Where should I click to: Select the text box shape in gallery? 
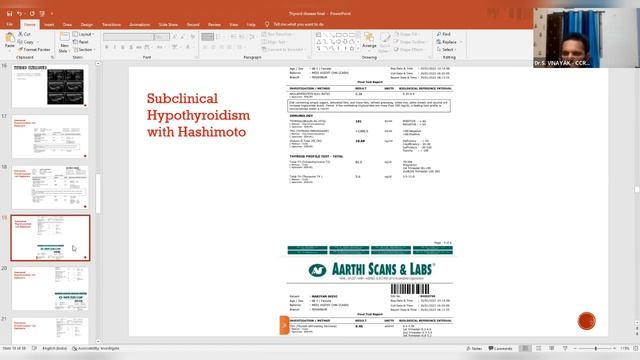[318, 35]
